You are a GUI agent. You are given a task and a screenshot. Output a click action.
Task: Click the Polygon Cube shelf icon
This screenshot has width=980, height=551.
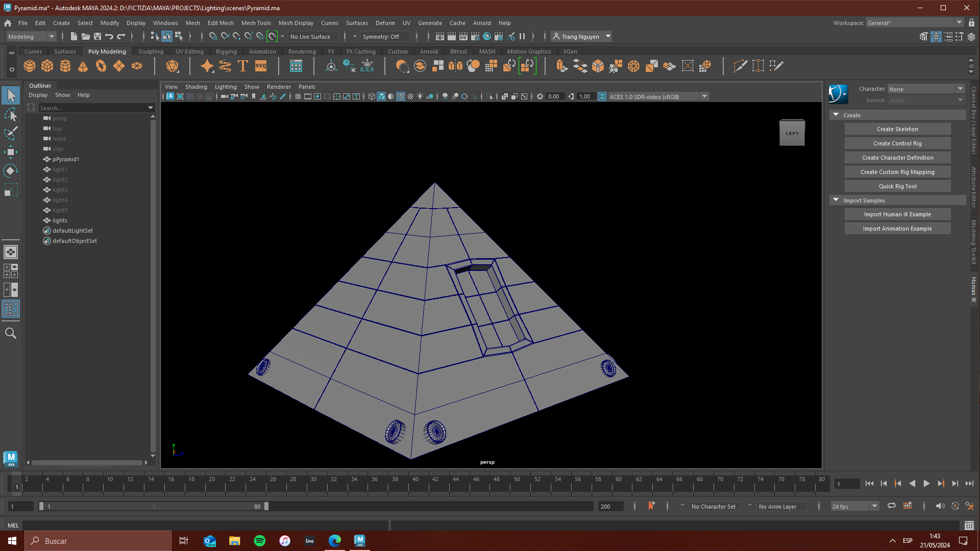coord(47,66)
